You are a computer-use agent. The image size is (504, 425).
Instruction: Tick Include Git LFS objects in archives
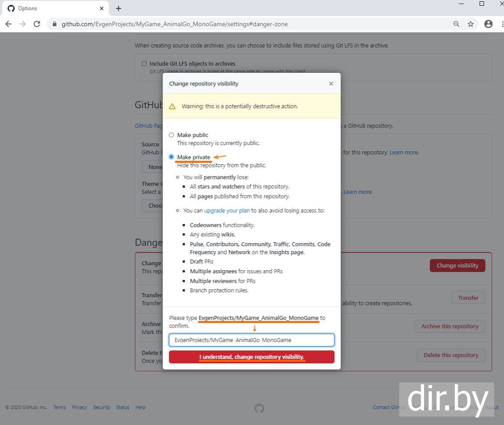point(144,63)
